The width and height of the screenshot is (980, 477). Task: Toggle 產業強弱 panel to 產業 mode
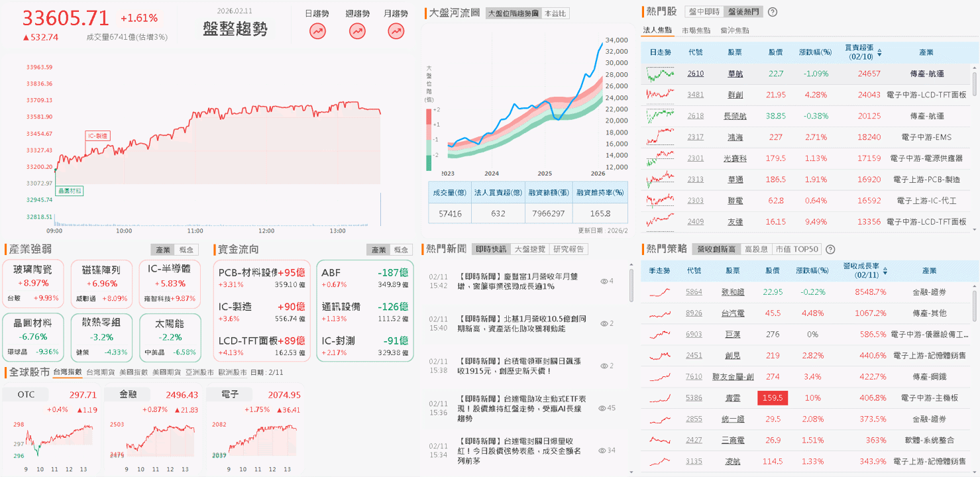(162, 250)
